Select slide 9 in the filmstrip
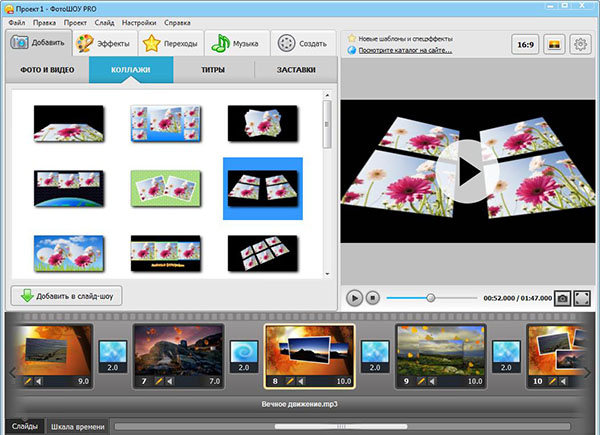This screenshot has width=600, height=435. 441,357
